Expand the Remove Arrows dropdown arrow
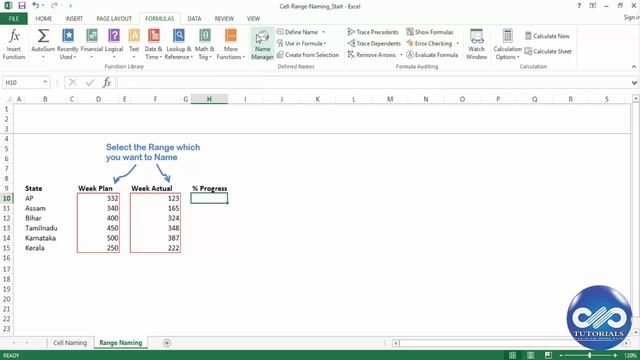Screen dimensions: 640x360 401,55
